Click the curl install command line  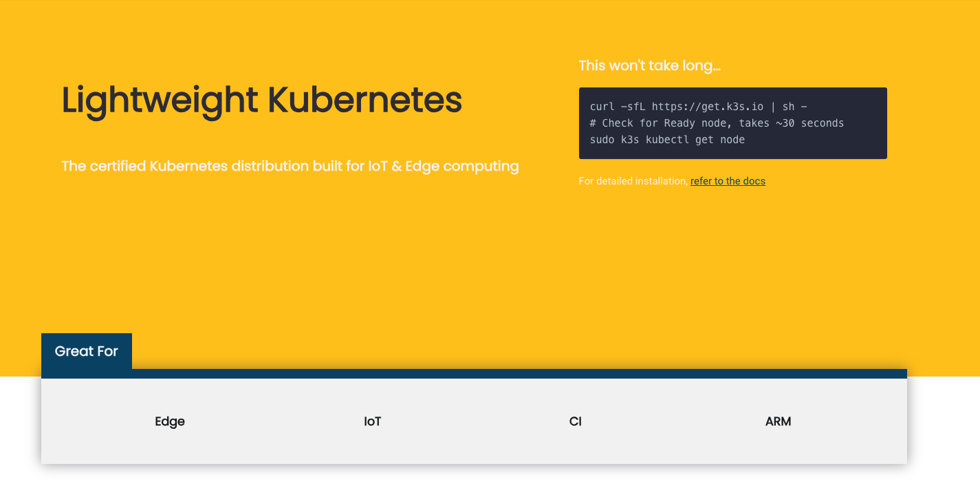699,107
